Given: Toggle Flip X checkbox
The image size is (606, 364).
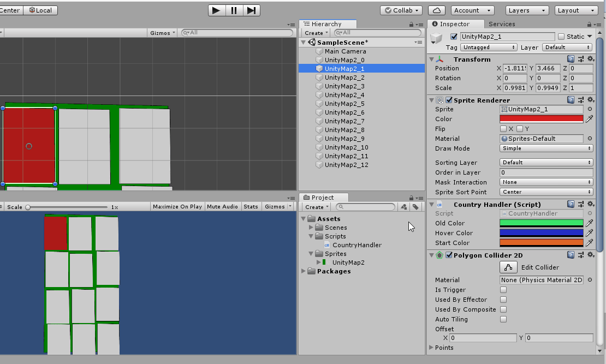Looking at the screenshot, I should 503,129.
